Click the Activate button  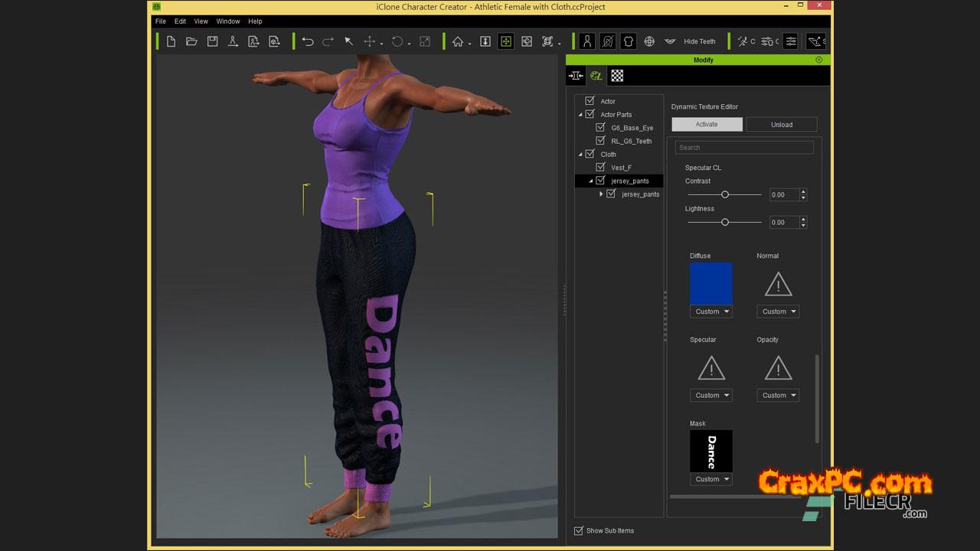click(707, 124)
